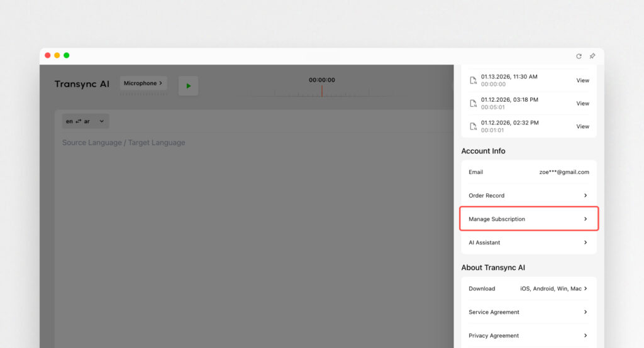The height and width of the screenshot is (348, 644).
Task: Open the AI Assistant settings row
Action: (x=528, y=242)
